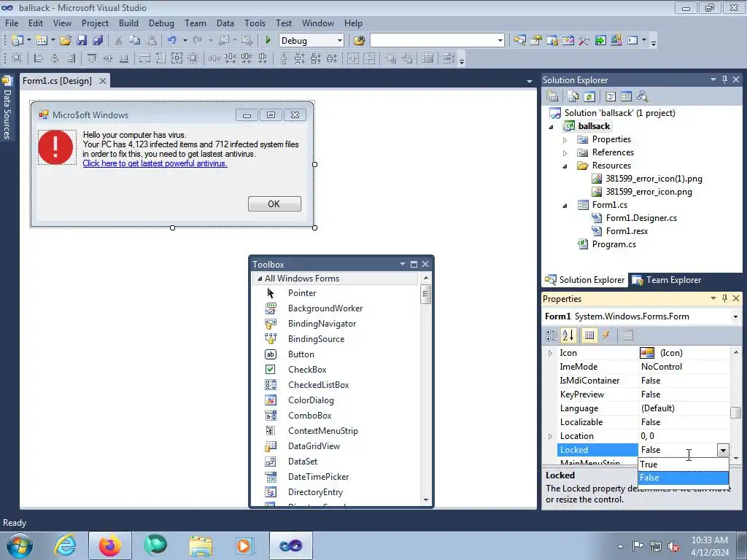This screenshot has height=560, width=747.
Task: Open the Data Sources side tab
Action: (x=7, y=108)
